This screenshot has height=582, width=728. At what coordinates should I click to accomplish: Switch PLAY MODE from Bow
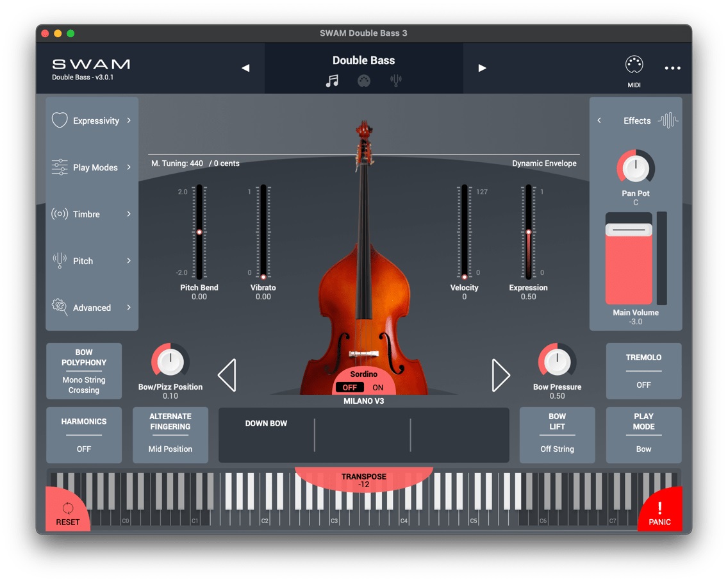[643, 435]
